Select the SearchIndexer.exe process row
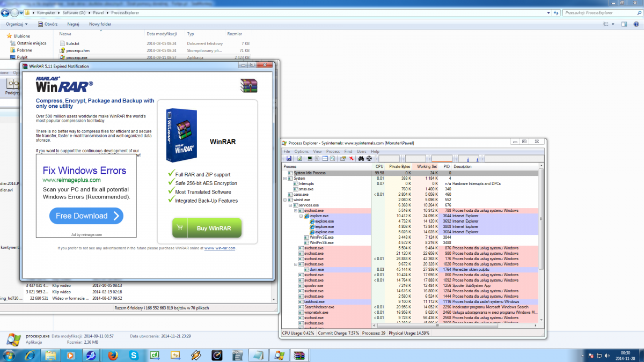The height and width of the screenshot is (362, 644). pos(411,307)
